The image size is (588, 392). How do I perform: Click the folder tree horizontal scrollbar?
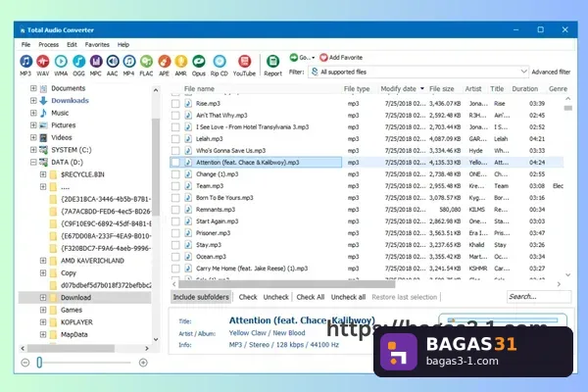(72, 349)
